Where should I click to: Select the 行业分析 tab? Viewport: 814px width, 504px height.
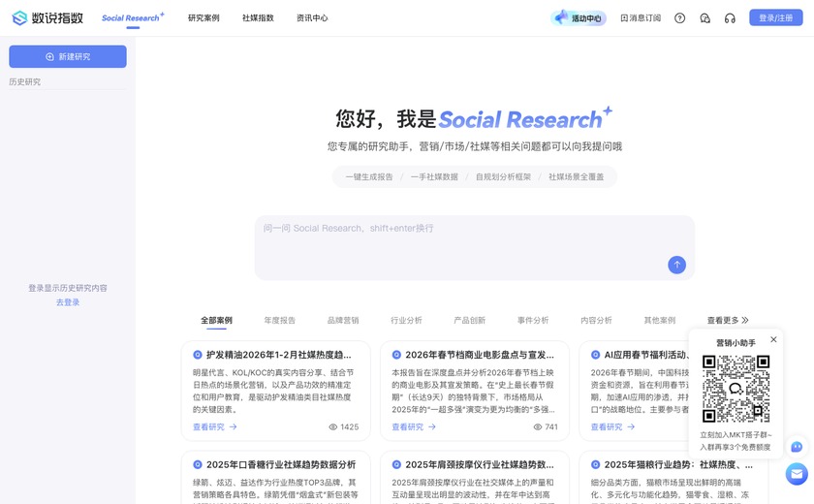coord(406,320)
